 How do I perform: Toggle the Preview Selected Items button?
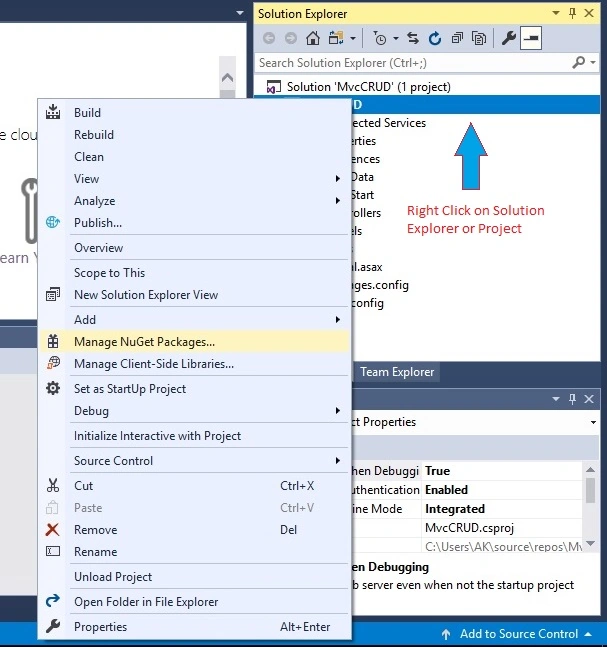pyautogui.click(x=531, y=38)
